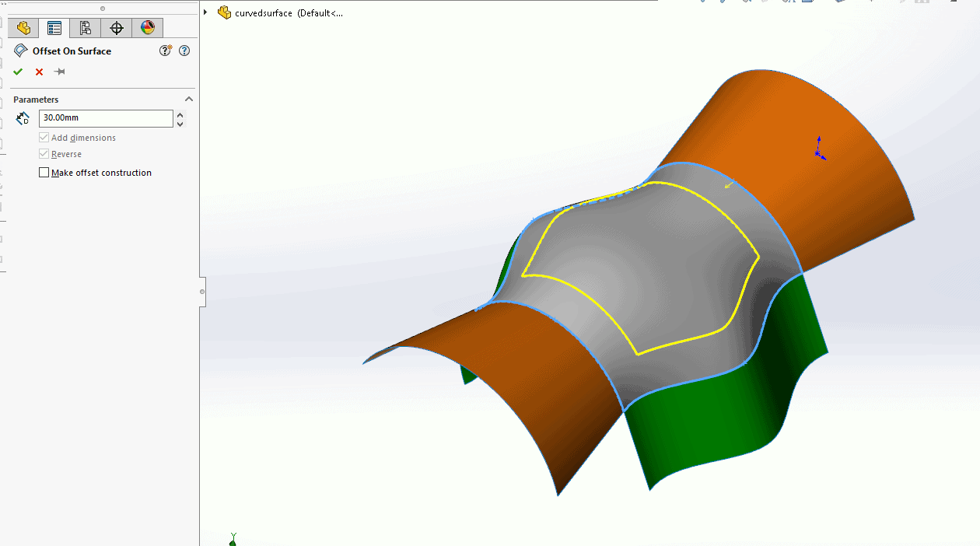Select the curvedsurface (Default<...) tree label
Viewport: 980px width, 546px height.
[x=289, y=13]
